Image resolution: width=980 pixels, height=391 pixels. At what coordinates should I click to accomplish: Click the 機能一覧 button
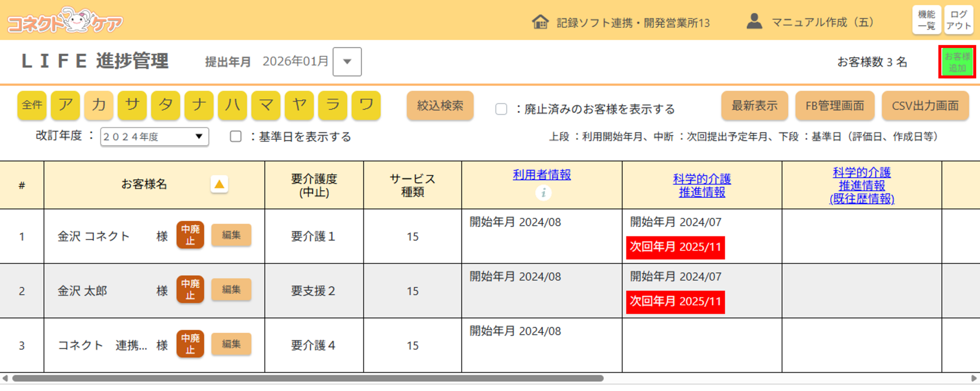[x=926, y=20]
